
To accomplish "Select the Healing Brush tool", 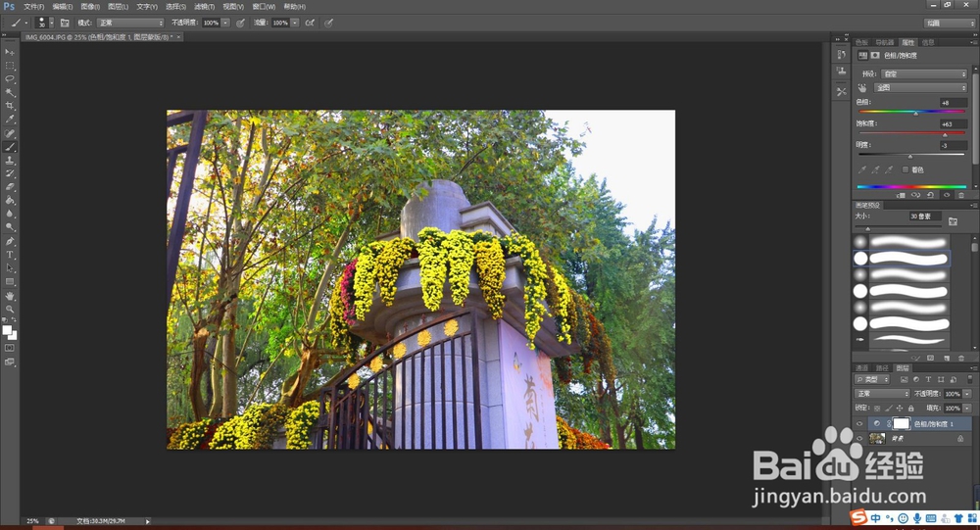I will coord(10,133).
